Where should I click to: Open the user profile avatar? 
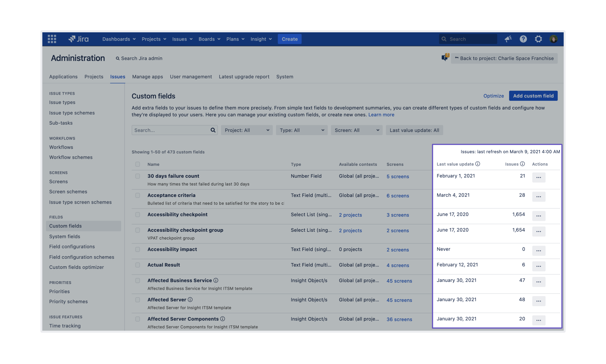(553, 39)
